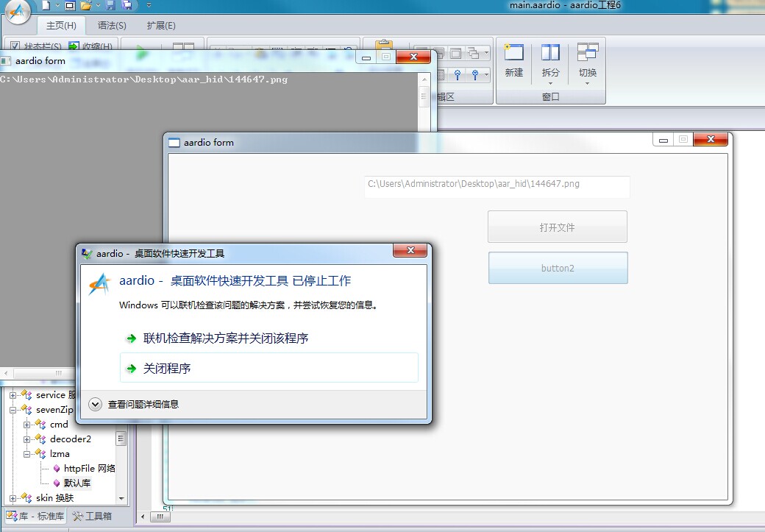Minimize the front aardio form window

click(x=663, y=140)
